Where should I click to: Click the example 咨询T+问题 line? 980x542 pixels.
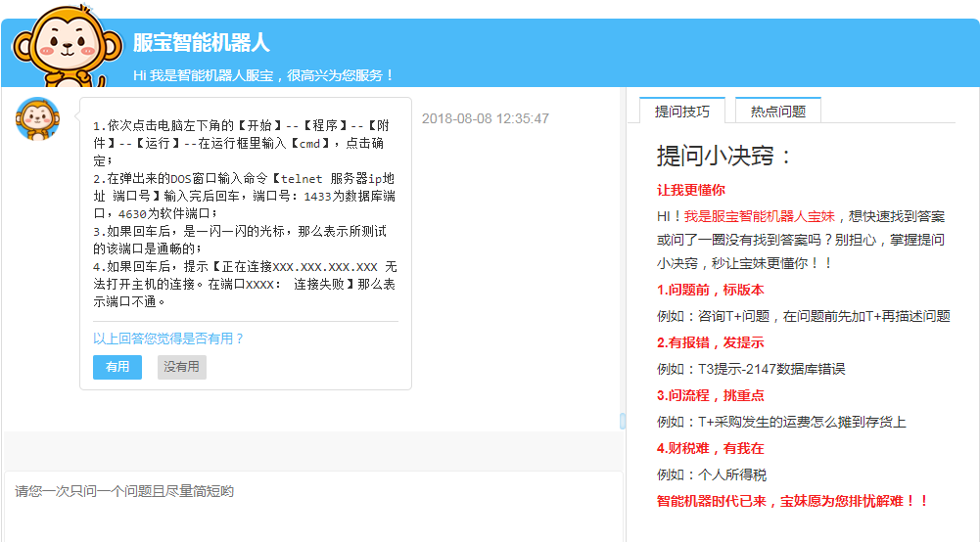click(x=803, y=317)
